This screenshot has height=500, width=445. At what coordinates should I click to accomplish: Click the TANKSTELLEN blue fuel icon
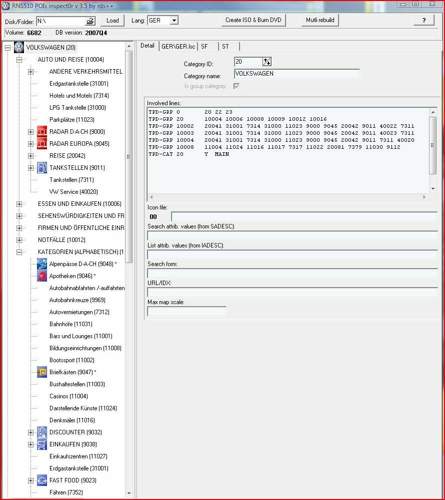[42, 168]
